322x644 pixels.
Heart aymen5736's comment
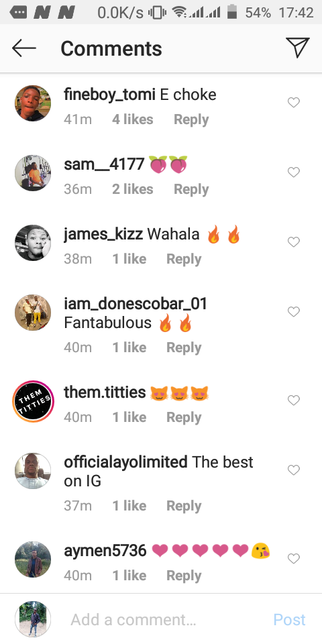(x=294, y=559)
